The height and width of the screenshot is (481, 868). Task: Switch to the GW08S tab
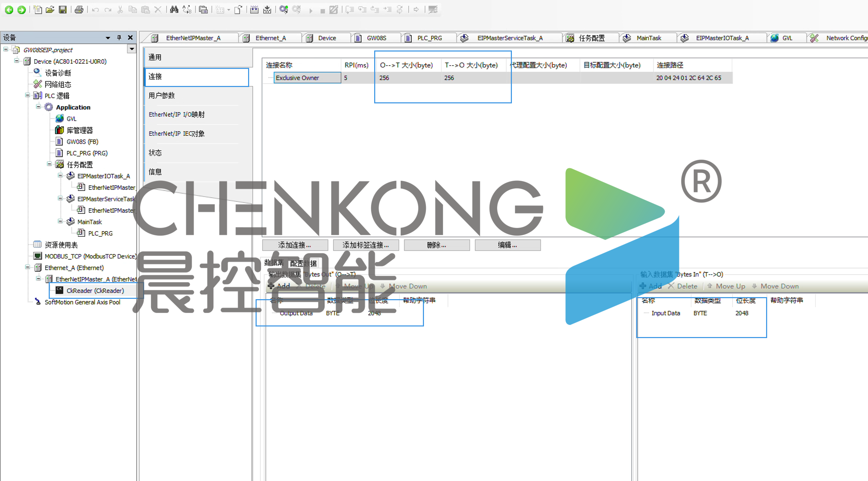(376, 38)
